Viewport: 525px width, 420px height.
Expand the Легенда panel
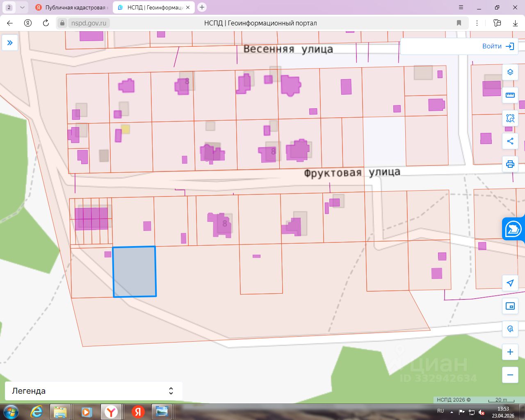tap(94, 391)
